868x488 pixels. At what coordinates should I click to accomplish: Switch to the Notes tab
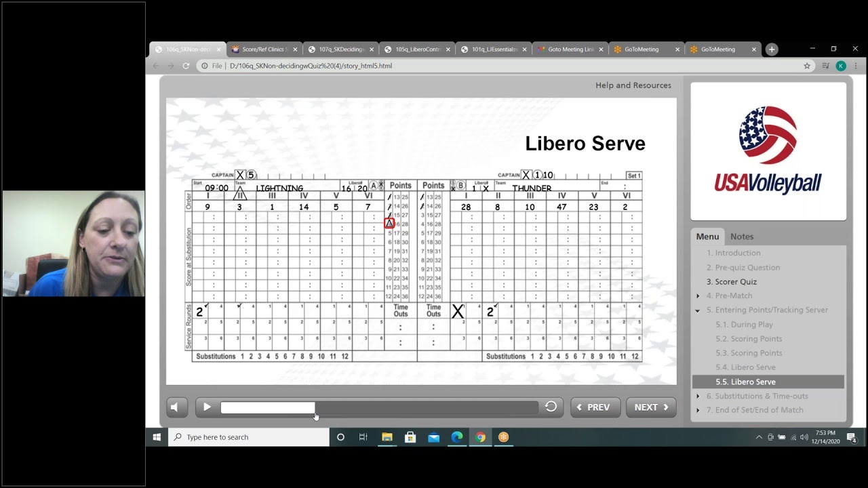[742, 237]
